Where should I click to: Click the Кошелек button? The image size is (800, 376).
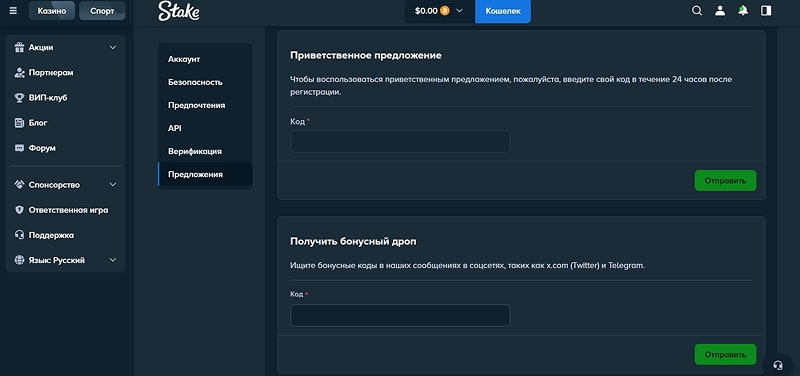point(503,11)
